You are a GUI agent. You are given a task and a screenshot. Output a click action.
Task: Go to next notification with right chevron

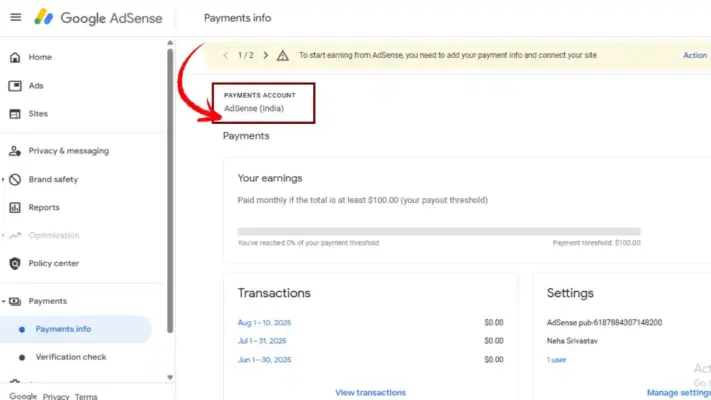[266, 55]
